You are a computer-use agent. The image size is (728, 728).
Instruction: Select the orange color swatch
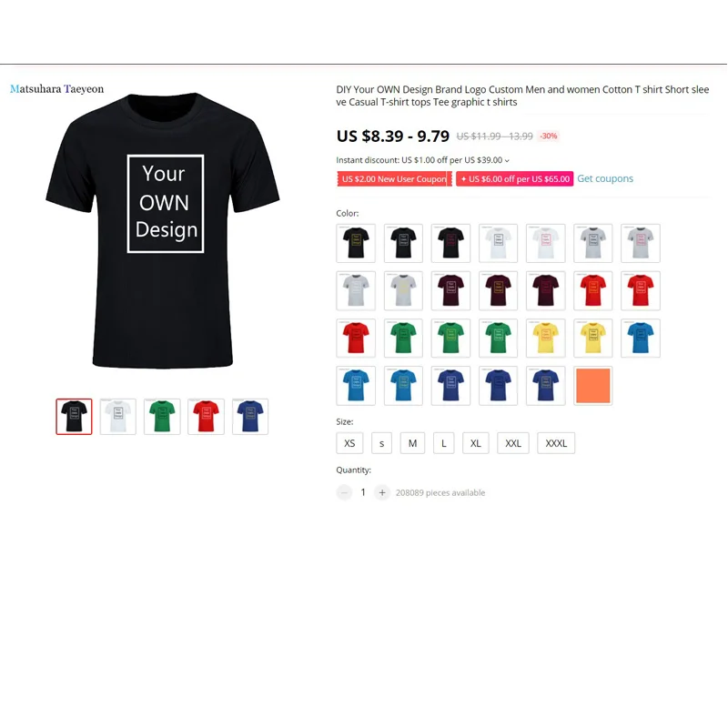tap(593, 385)
